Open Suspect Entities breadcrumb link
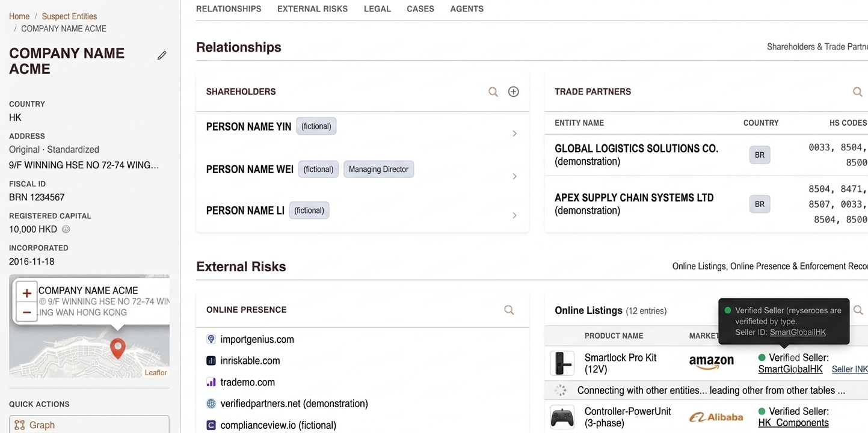Screen dimensions: 868x433 click(69, 16)
